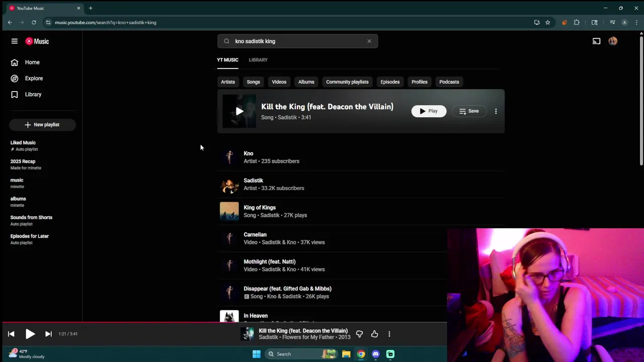Bookmark this page with star
Viewport: 644px width, 362px height.
tap(548, 23)
